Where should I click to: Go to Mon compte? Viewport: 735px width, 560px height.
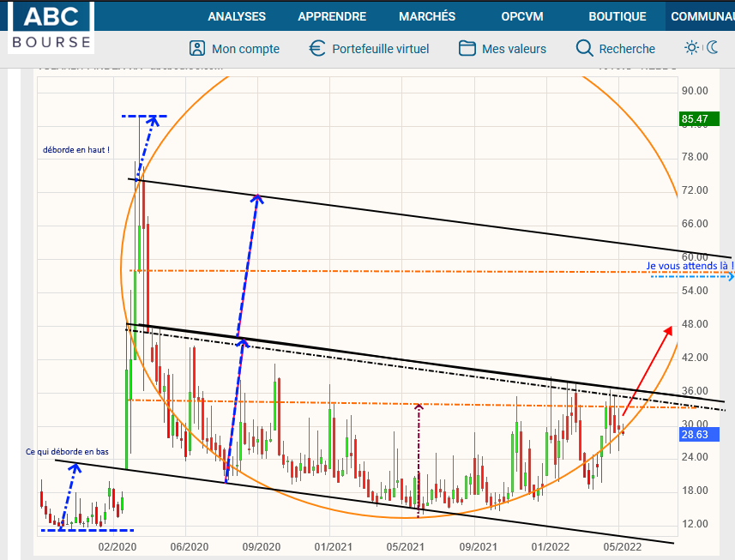point(245,49)
